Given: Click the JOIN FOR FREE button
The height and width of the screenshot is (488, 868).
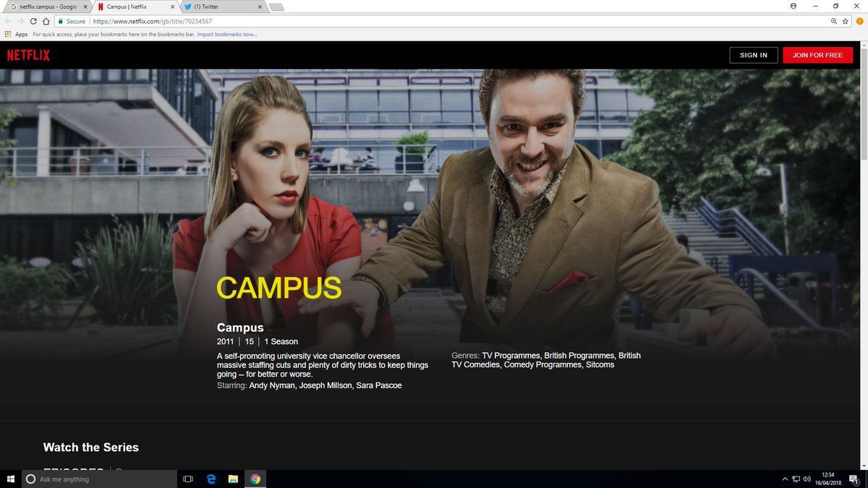Looking at the screenshot, I should coord(817,55).
